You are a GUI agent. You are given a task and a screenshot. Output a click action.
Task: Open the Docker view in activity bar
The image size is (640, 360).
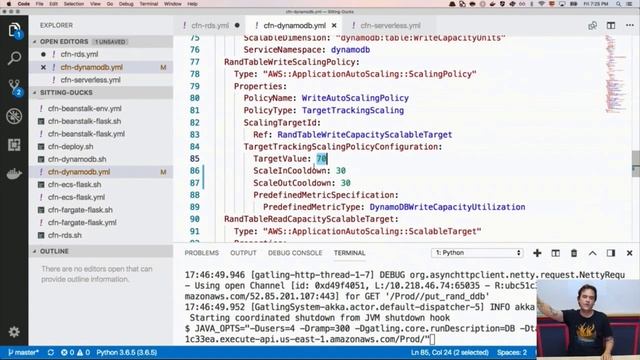[14, 174]
